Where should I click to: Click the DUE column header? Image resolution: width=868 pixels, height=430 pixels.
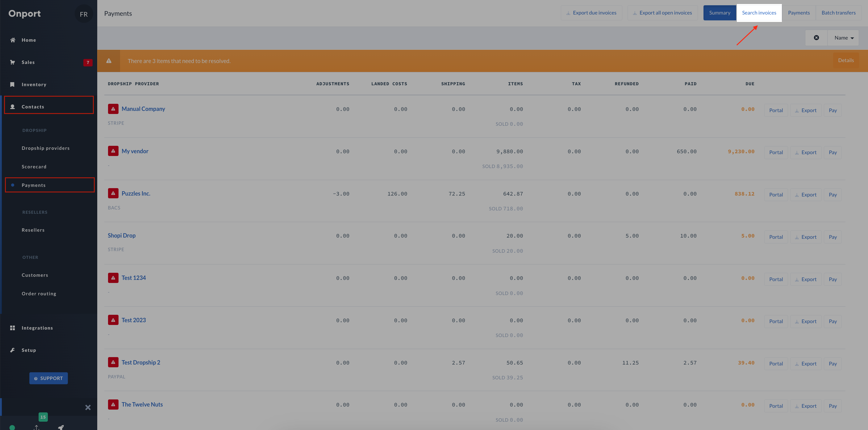tap(750, 84)
